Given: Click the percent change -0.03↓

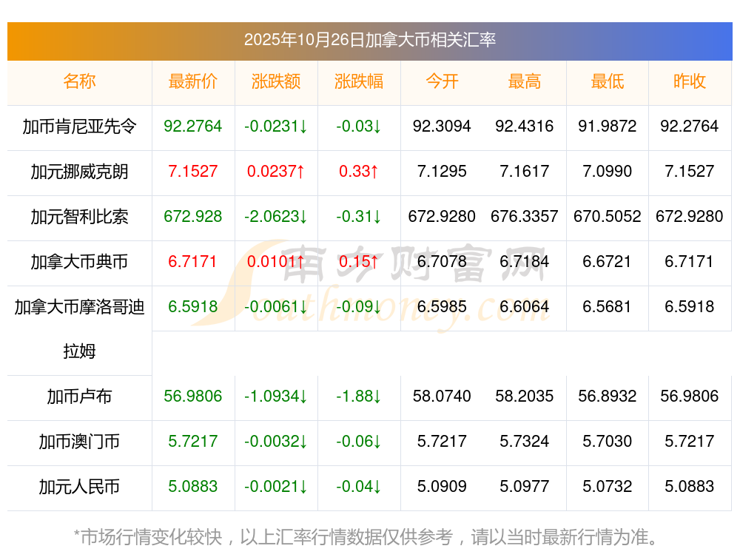Looking at the screenshot, I should [x=359, y=126].
